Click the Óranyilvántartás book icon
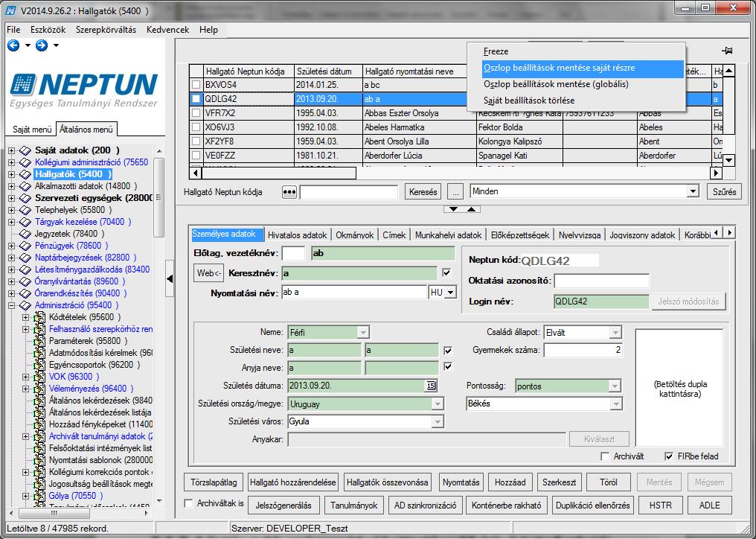 (x=25, y=281)
